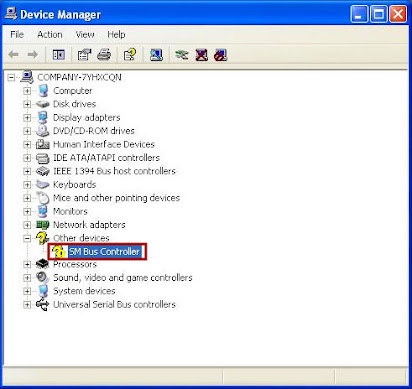Click the Help question-mark toolbar icon
412x389 pixels.
click(x=130, y=54)
